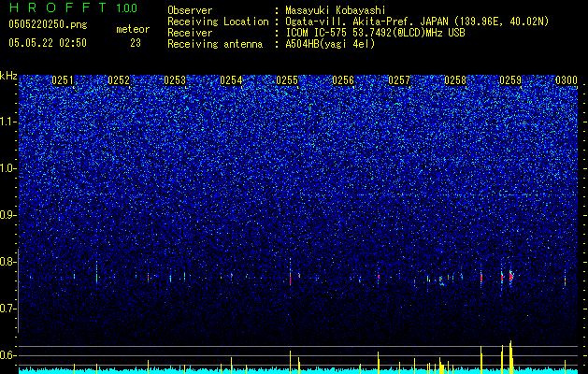The width and height of the screenshot is (588, 374).
Task: Click the 0.9 frequency axis label
Action: 8,215
